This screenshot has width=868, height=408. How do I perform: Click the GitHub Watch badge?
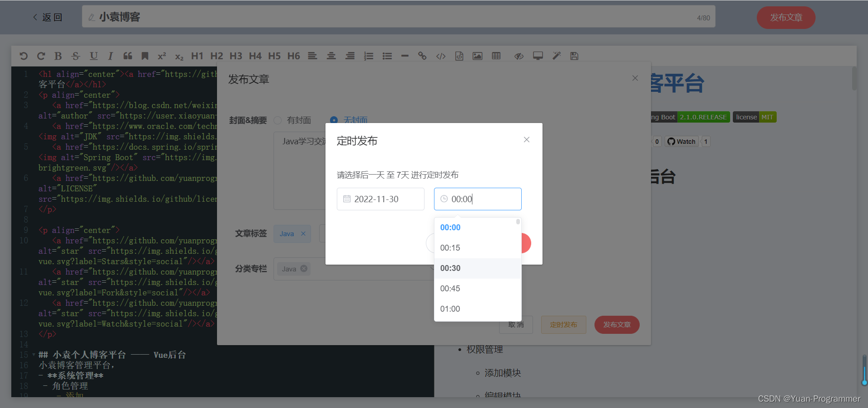pos(682,142)
